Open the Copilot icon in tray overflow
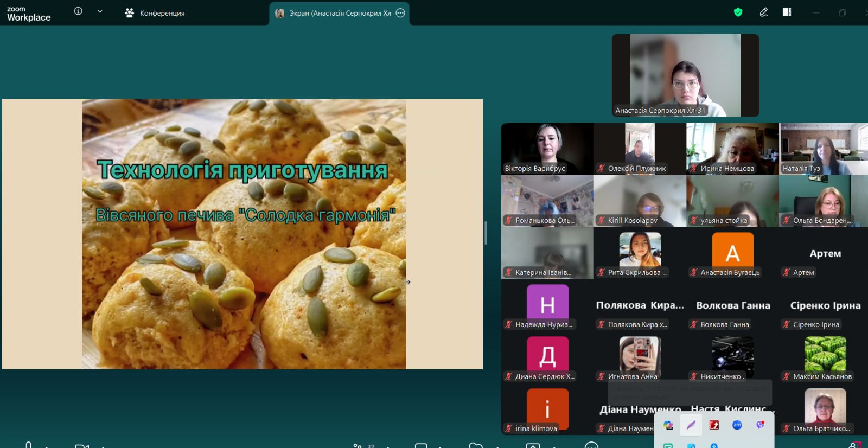The image size is (868, 448). click(x=668, y=425)
